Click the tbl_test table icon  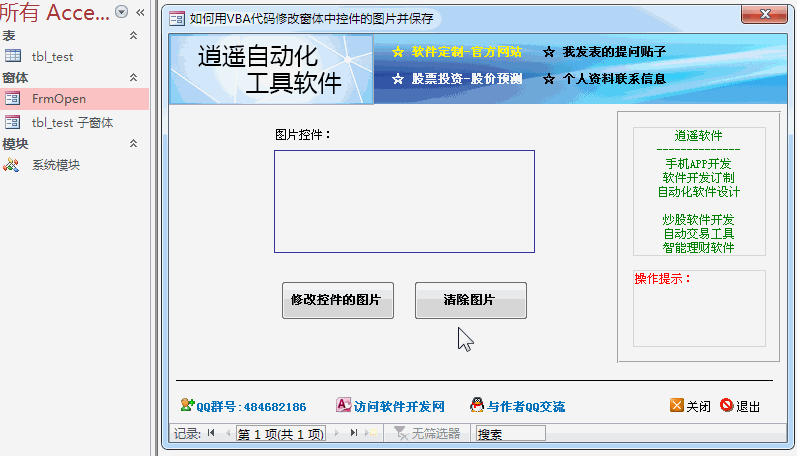(x=13, y=56)
